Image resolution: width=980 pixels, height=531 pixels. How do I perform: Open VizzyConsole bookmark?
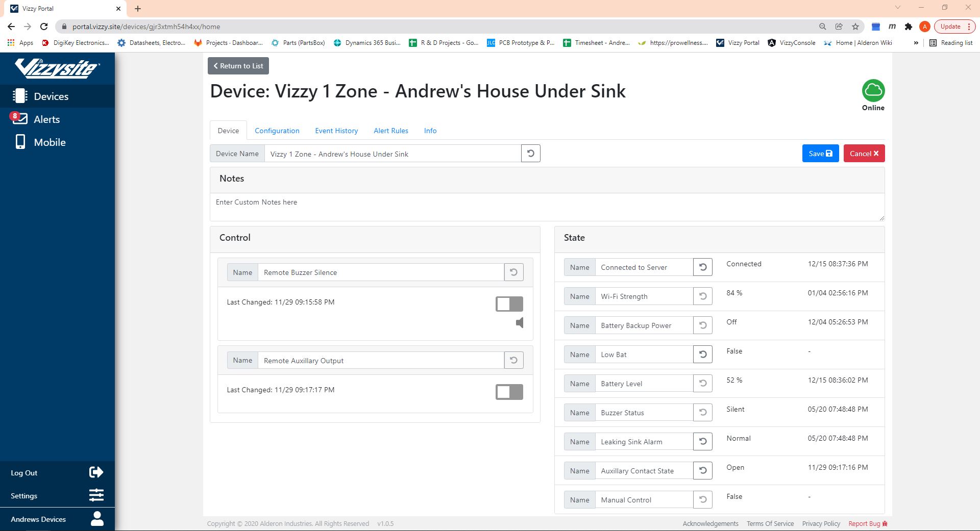792,43
